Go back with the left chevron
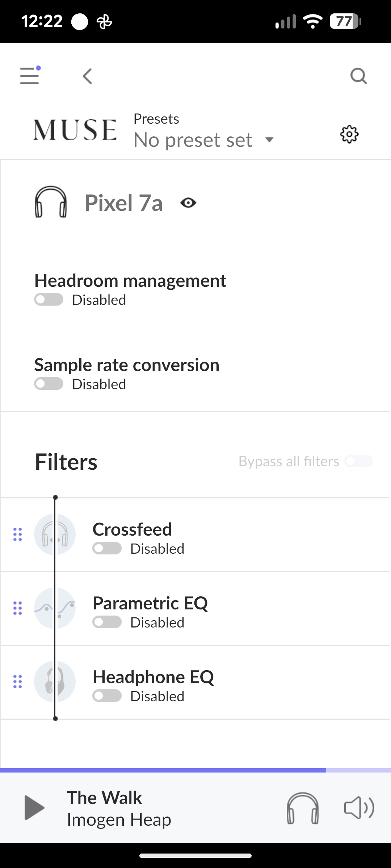The width and height of the screenshot is (391, 868). coord(87,76)
